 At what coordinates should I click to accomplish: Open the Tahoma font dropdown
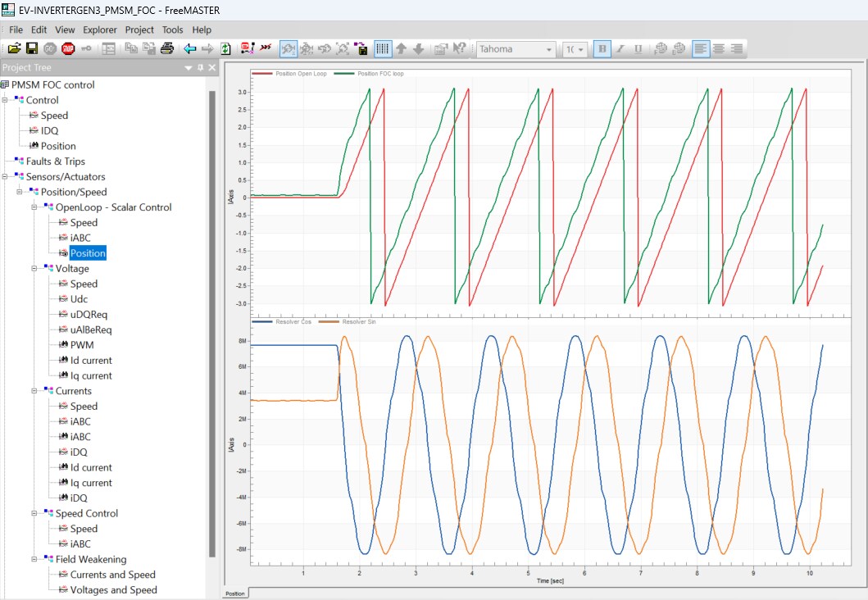coord(550,49)
